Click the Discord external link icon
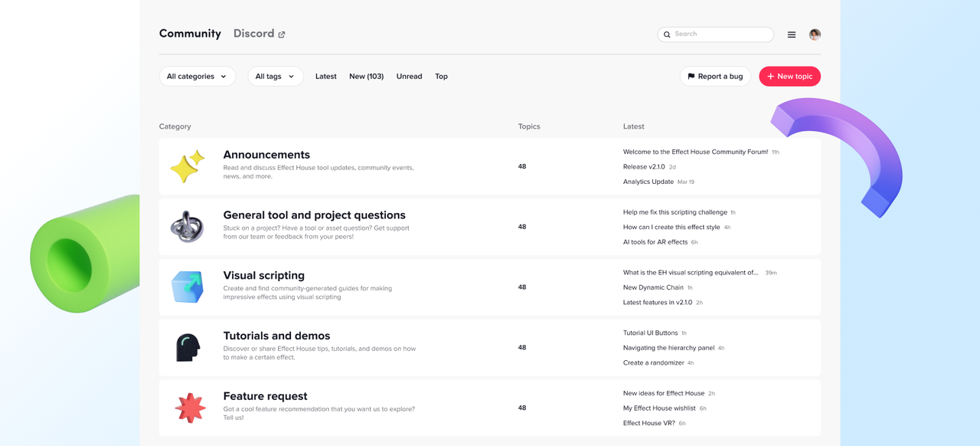980x446 pixels. [x=282, y=34]
